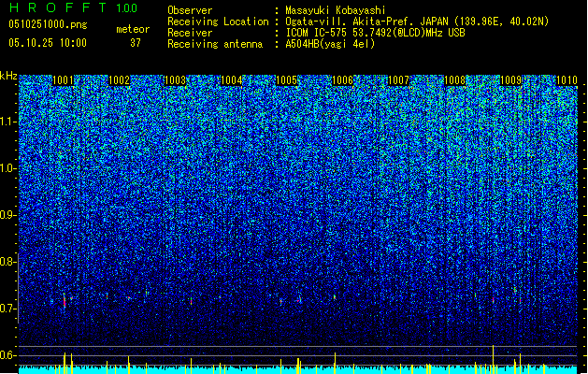588x374 pixels.
Task: Click the red meteor echo below marker 1001
Action: (65, 301)
